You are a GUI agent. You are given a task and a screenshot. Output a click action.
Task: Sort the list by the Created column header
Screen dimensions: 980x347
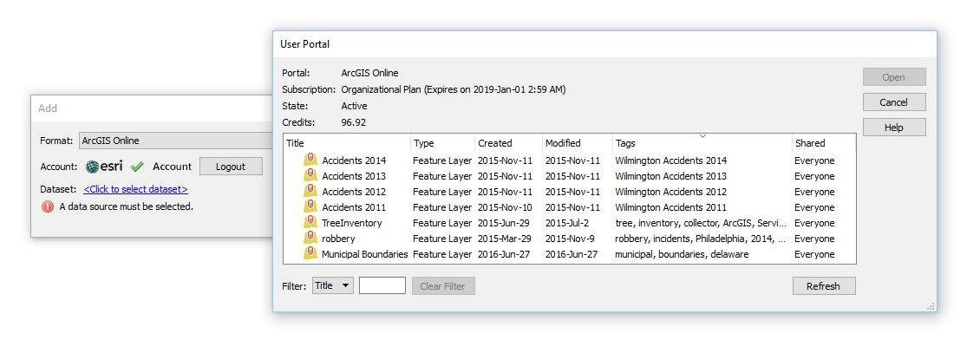[x=508, y=143]
